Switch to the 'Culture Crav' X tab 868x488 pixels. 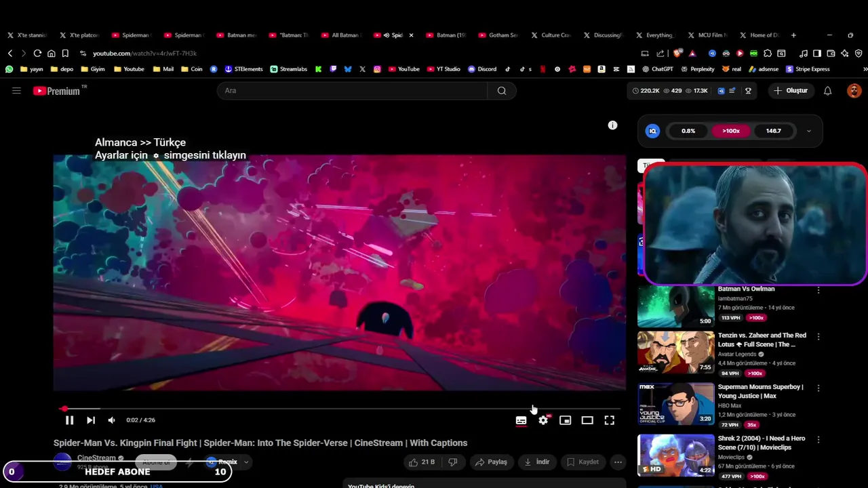pyautogui.click(x=551, y=35)
